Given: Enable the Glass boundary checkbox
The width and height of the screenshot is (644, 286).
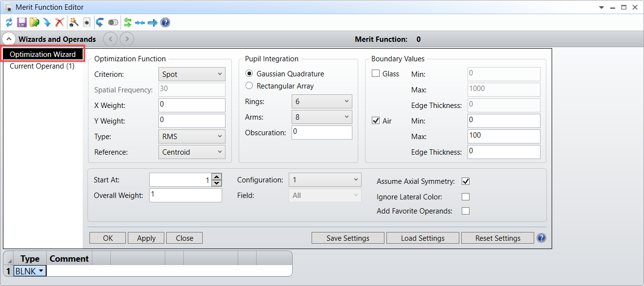Looking at the screenshot, I should pyautogui.click(x=376, y=73).
